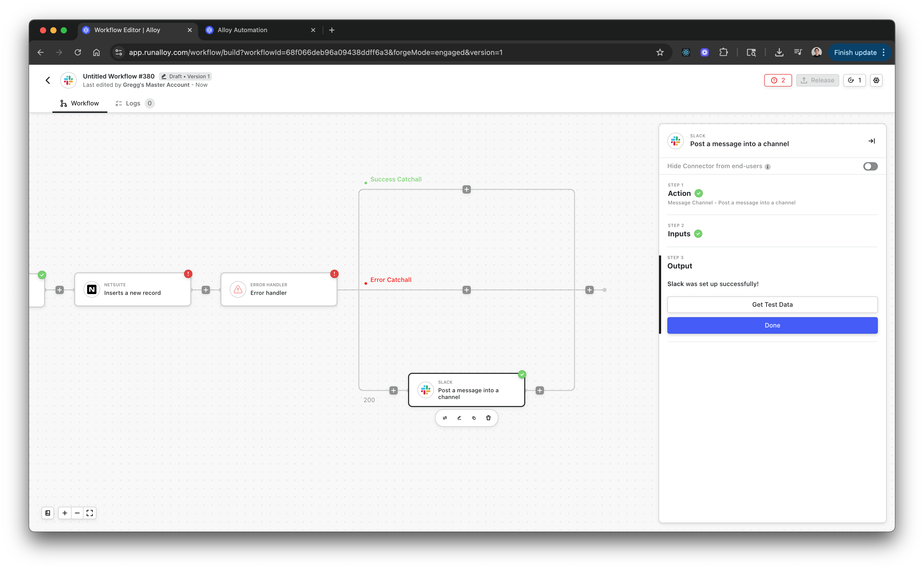This screenshot has width=924, height=570.
Task: Zoom in on the workflow canvas
Action: (x=65, y=513)
